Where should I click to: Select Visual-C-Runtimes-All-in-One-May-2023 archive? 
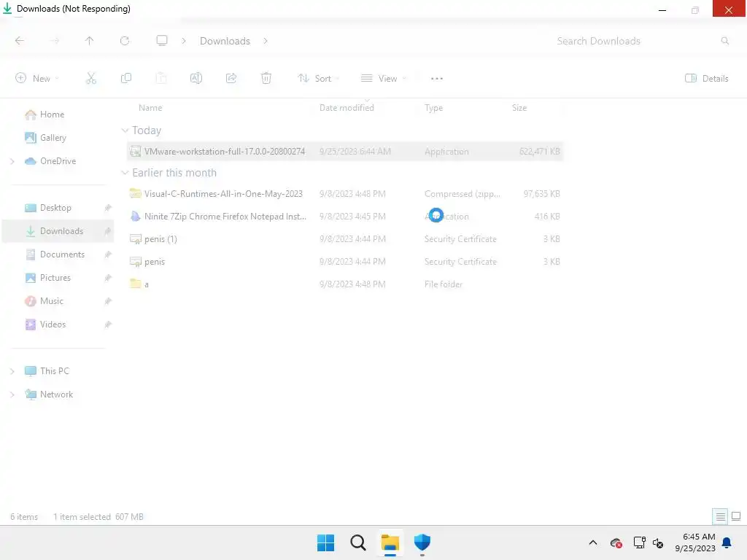point(345,194)
